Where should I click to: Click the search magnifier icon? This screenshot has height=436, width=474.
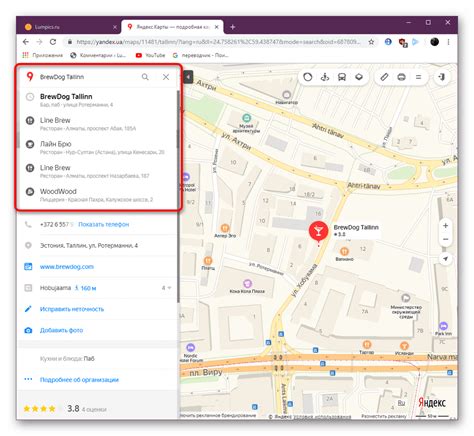(x=145, y=77)
